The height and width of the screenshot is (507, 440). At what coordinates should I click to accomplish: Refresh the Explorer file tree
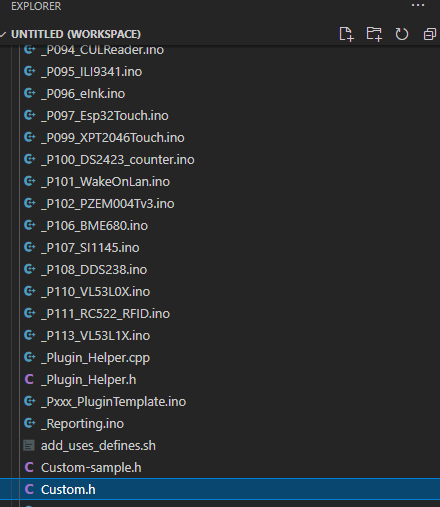coord(402,34)
